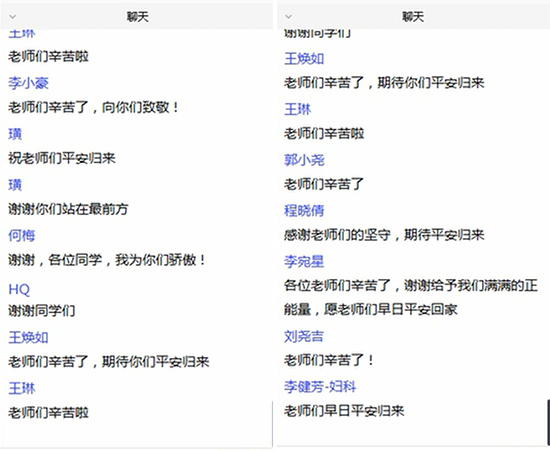Open sender name 何梅

(x=22, y=235)
